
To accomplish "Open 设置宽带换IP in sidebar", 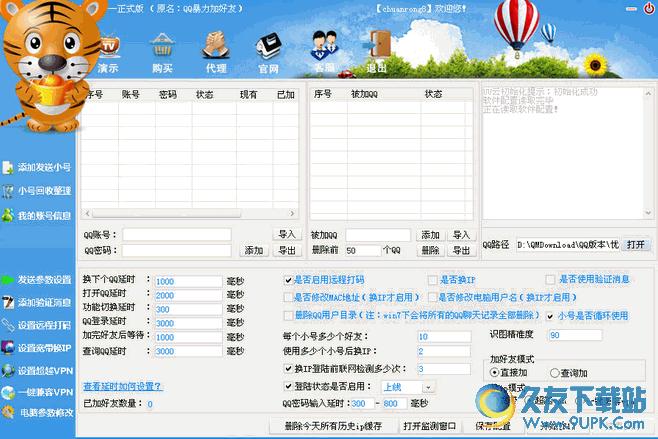I will click(37, 348).
